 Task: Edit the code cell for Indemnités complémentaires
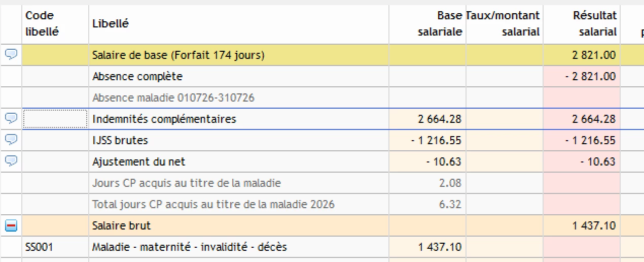(x=55, y=119)
